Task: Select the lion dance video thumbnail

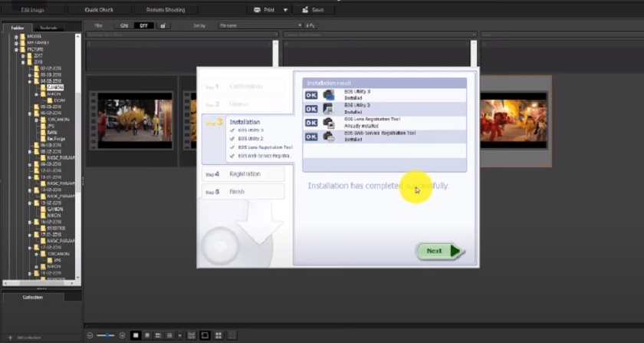Action: point(515,120)
